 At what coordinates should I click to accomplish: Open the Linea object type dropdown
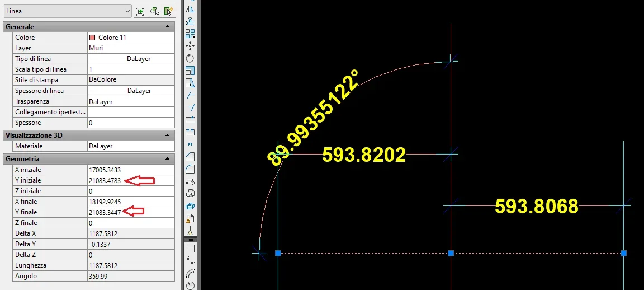67,11
